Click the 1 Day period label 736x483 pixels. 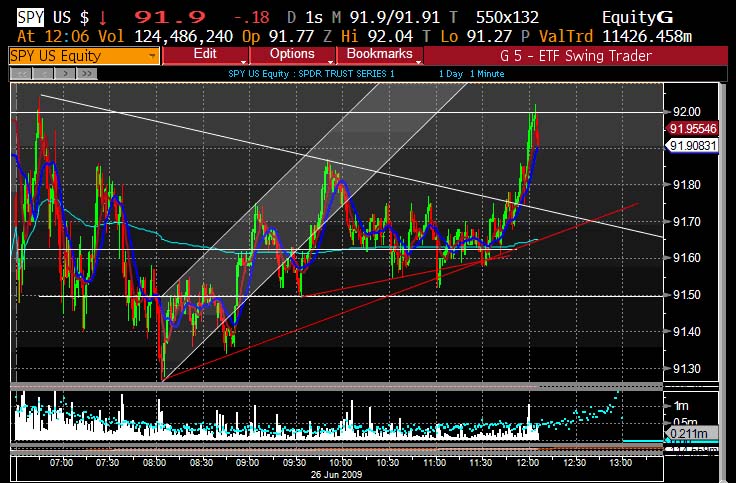451,74
